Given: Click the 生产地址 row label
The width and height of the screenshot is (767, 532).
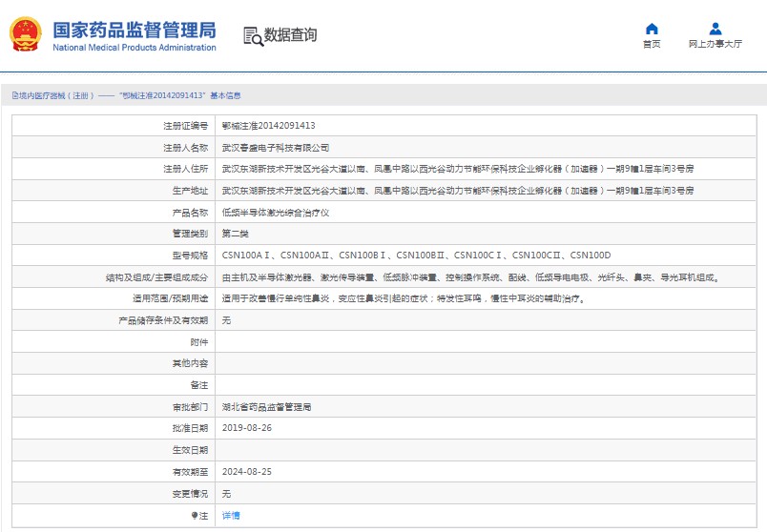Looking at the screenshot, I should pos(190,191).
